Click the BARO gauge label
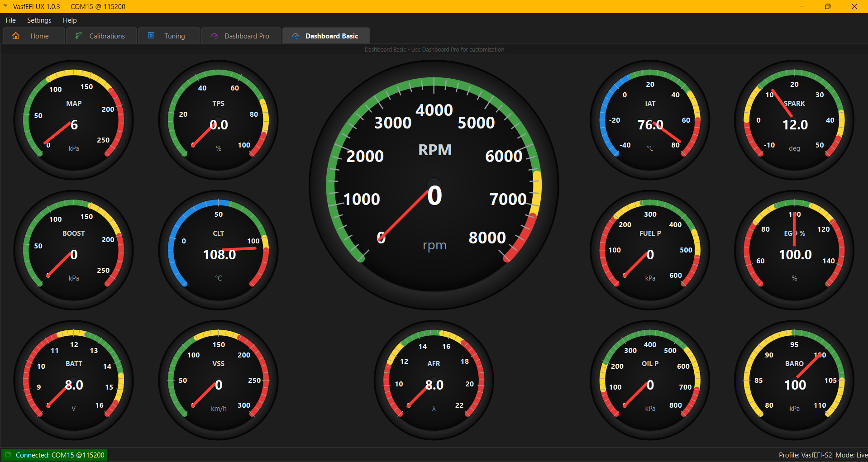 pyautogui.click(x=794, y=363)
